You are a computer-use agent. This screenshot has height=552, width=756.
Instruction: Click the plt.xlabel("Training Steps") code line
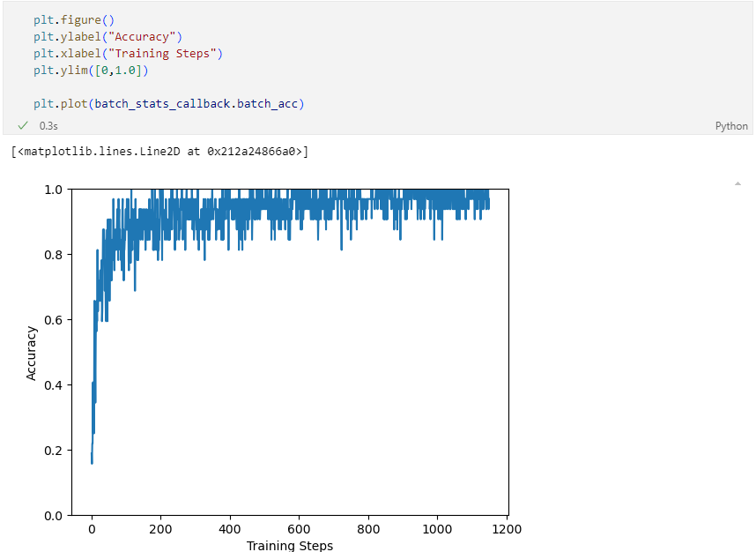click(x=128, y=54)
